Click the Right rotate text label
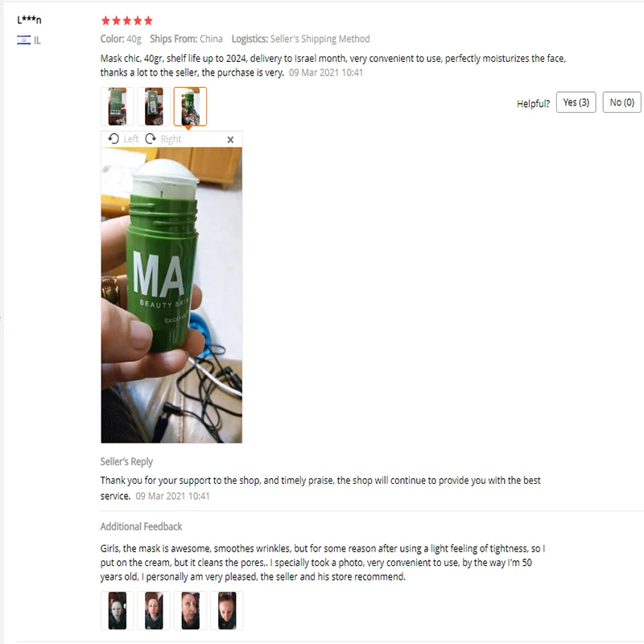 (x=171, y=139)
